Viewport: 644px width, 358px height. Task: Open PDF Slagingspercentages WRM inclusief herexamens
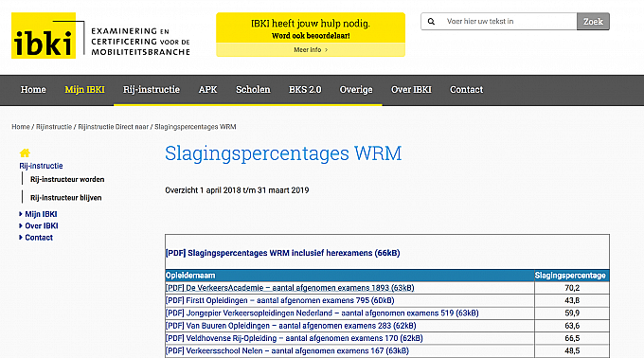pos(282,253)
